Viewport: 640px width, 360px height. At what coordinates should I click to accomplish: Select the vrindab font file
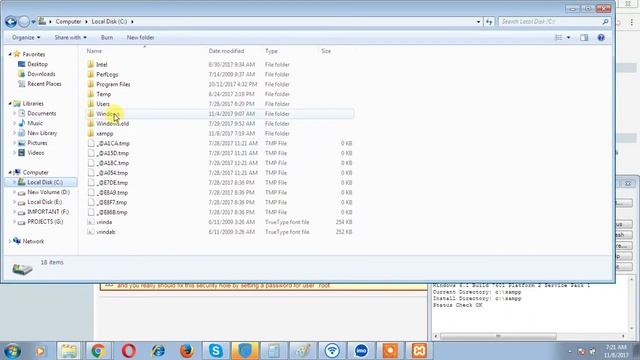tap(106, 232)
